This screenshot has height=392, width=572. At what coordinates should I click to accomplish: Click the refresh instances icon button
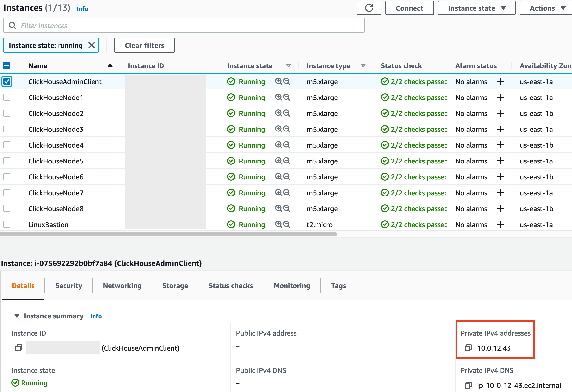click(x=369, y=8)
